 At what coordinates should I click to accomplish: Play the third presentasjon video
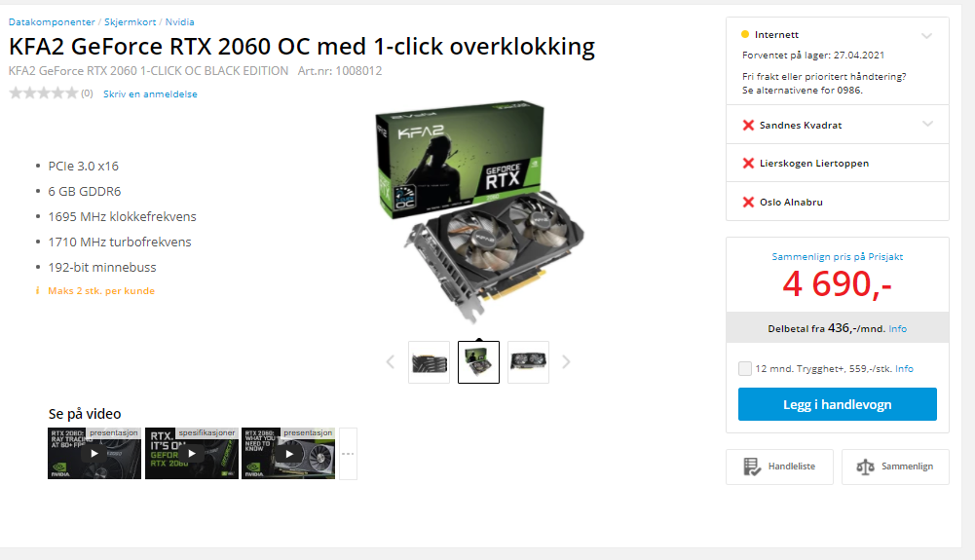point(288,453)
